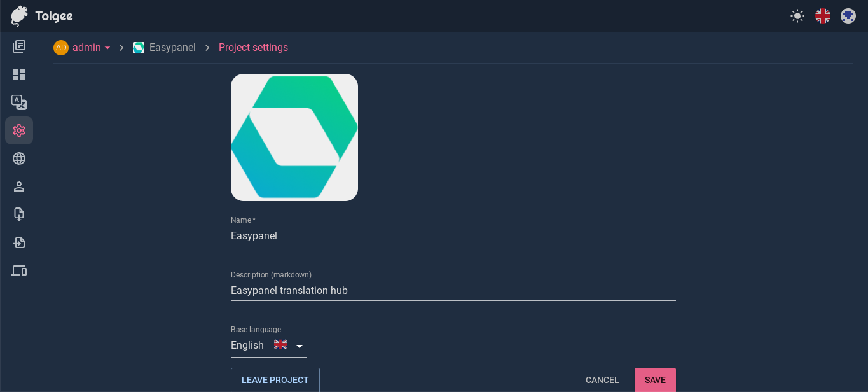Click the Easypanel breadcrumb item
The height and width of the screenshot is (392, 868).
click(x=172, y=47)
